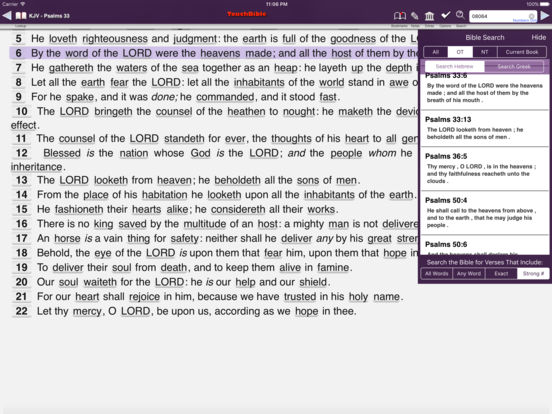Tap the word 'standeth' in verse 11
The height and width of the screenshot is (414, 552).
pos(184,138)
